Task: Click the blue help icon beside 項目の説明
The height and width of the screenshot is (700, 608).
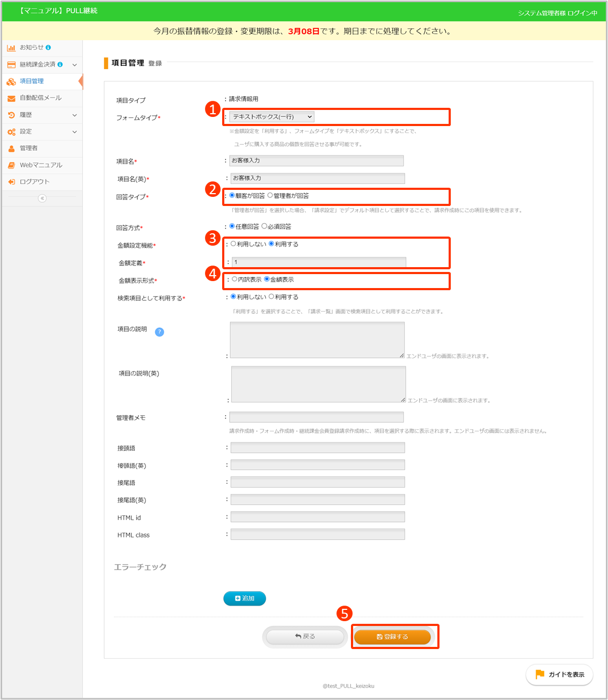Action: (159, 332)
